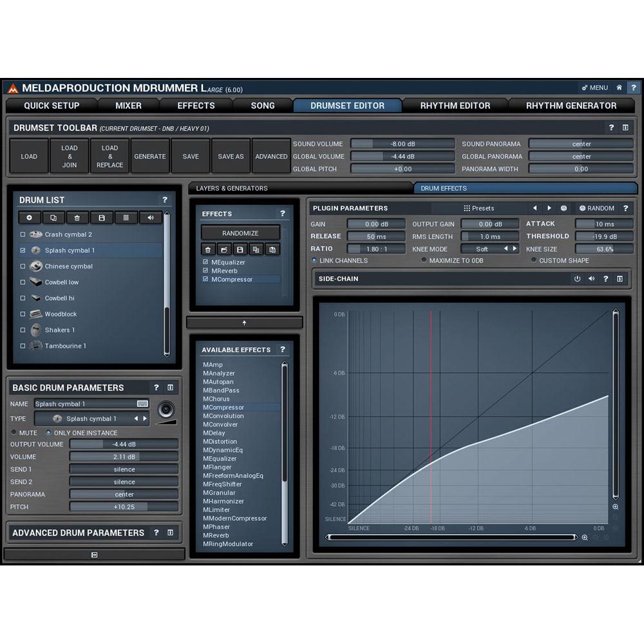Open the audition speaker icon in Drum List
644x644 pixels.
[149, 218]
